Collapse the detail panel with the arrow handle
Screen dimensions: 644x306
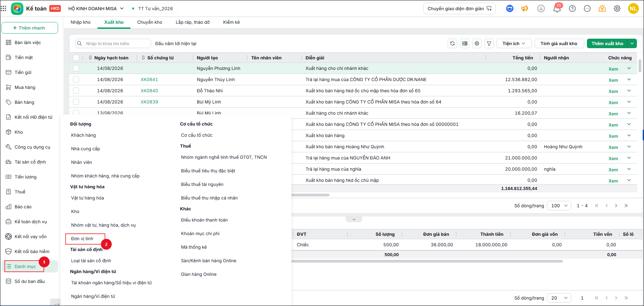tap(354, 219)
